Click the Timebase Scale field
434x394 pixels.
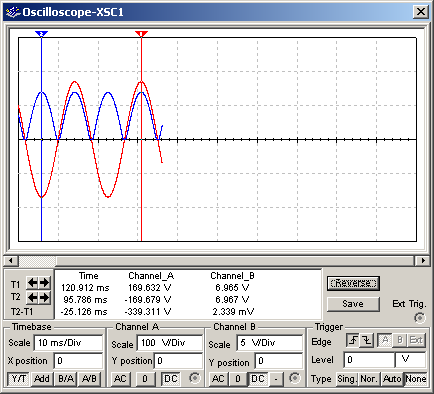68,343
